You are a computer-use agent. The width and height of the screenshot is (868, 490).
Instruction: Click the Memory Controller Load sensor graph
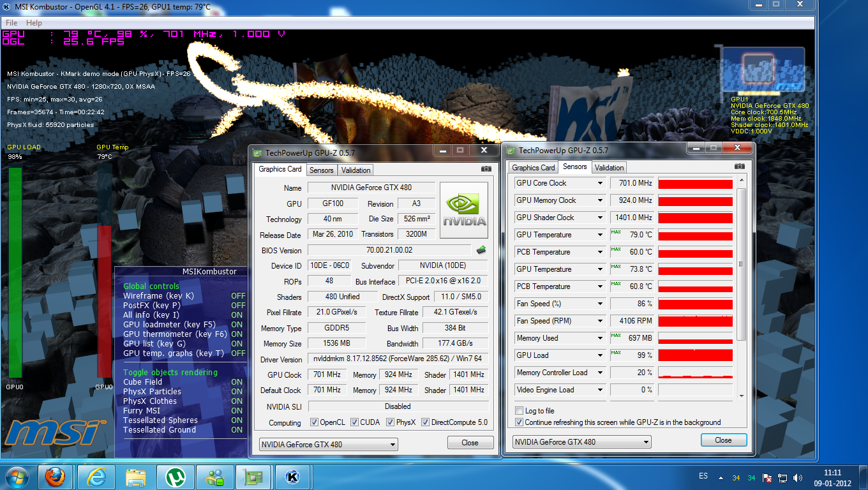click(695, 373)
